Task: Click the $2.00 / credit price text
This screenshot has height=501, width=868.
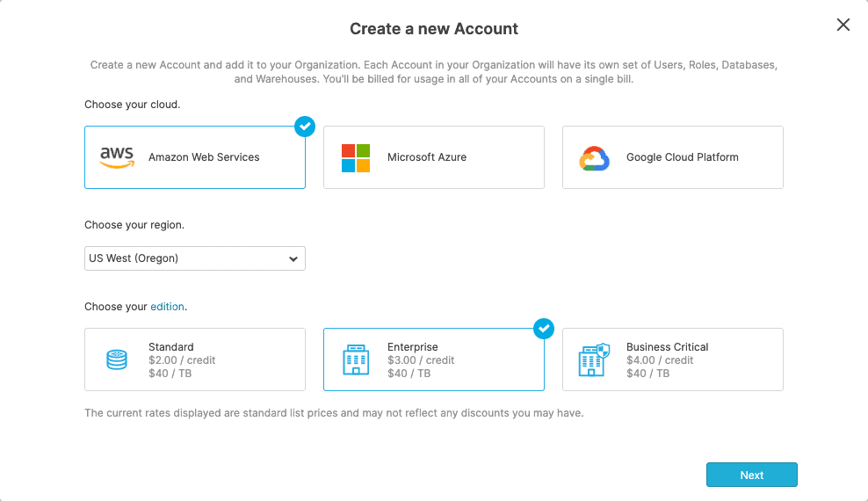Action: 182,360
